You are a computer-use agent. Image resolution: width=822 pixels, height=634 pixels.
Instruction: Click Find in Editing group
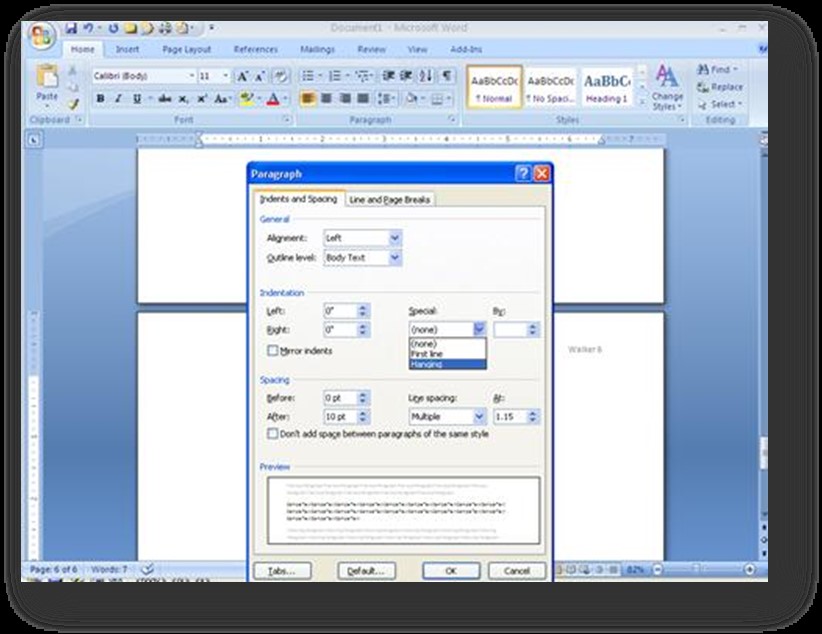(x=717, y=69)
